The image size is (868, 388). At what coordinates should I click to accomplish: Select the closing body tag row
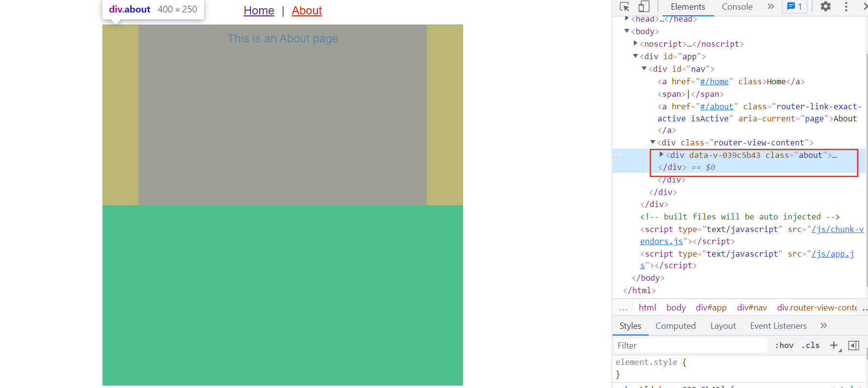pyautogui.click(x=648, y=278)
